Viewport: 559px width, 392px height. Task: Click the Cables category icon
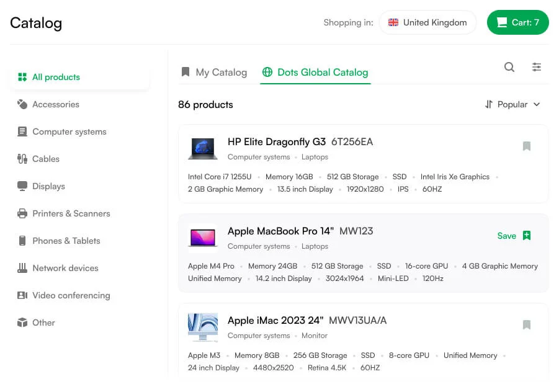pos(22,159)
